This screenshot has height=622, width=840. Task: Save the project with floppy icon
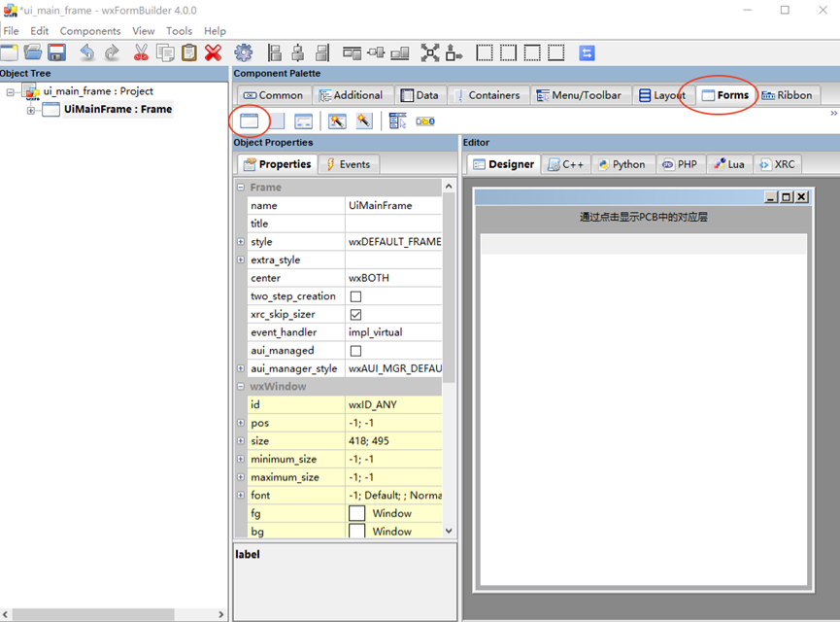[x=56, y=52]
